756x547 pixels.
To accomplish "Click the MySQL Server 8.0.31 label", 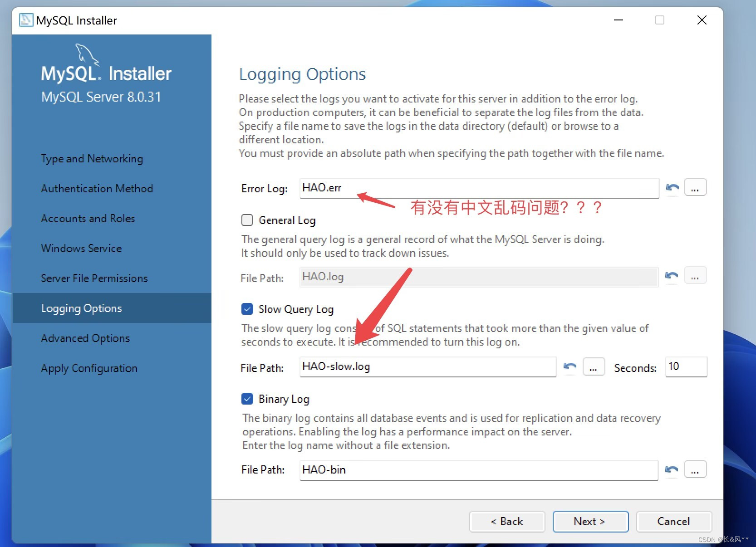I will [x=101, y=97].
